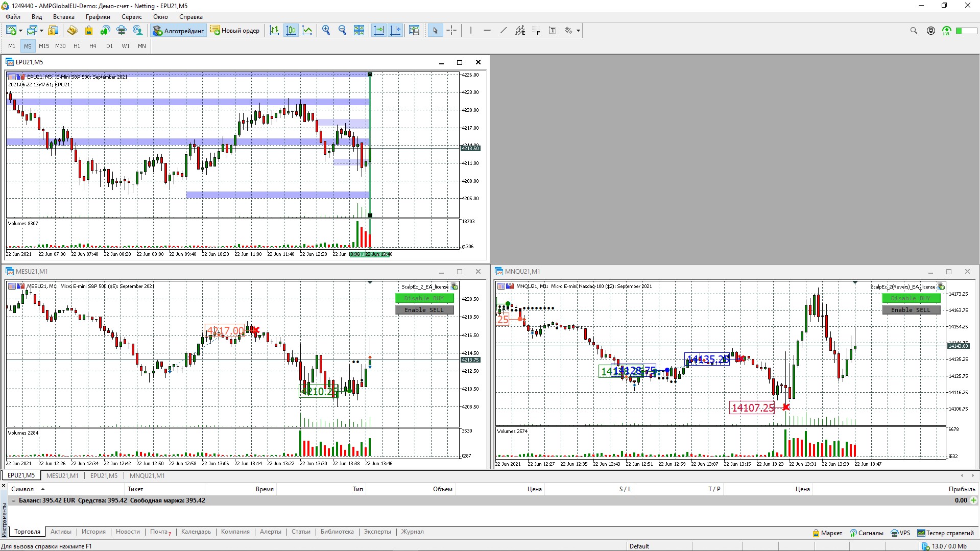Click Enable SELL on the MNQU21 chart
The width and height of the screenshot is (980, 551).
click(911, 310)
